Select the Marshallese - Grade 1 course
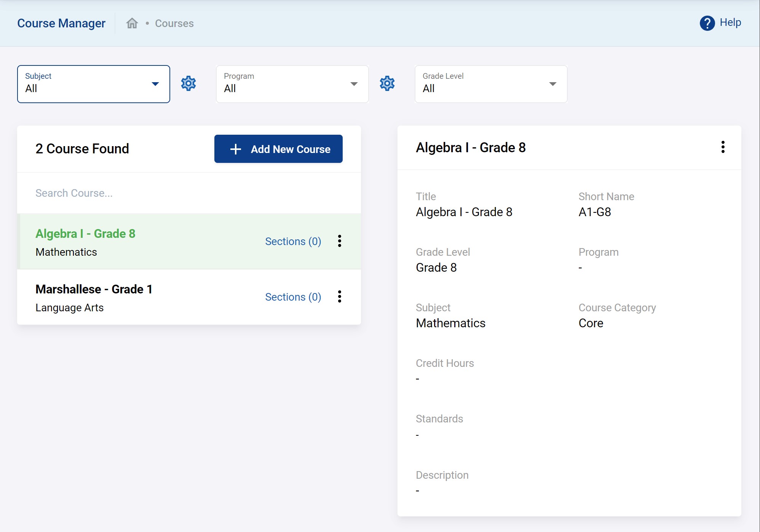The width and height of the screenshot is (760, 532). tap(94, 289)
